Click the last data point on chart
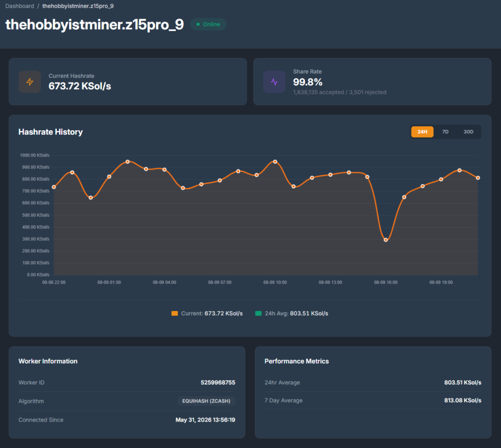Image resolution: width=501 pixels, height=448 pixels. 478,178
